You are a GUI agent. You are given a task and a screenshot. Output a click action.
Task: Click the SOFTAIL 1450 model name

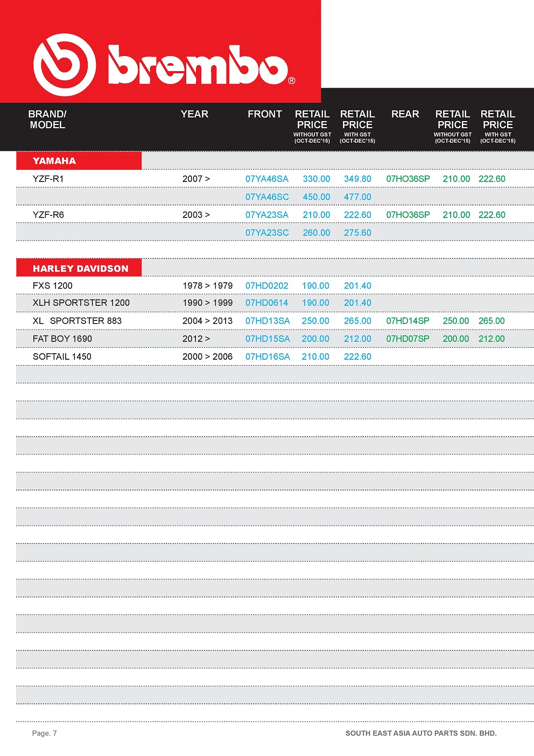tap(62, 356)
